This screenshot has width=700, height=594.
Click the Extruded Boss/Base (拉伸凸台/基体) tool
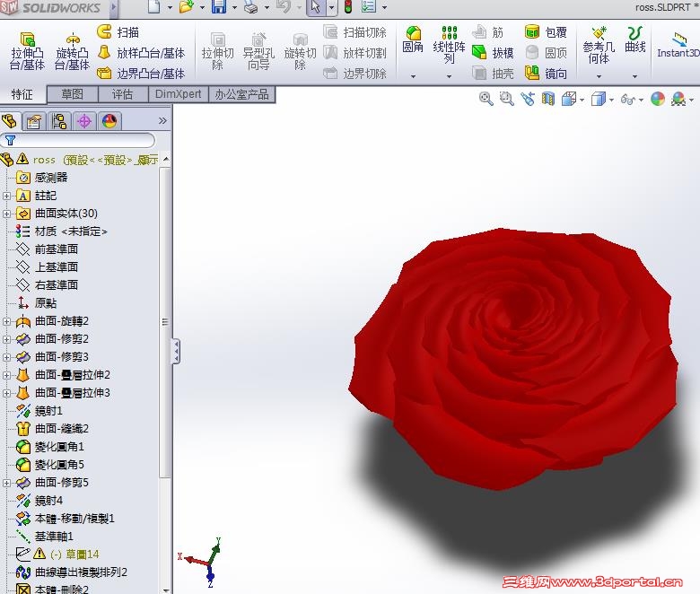(27, 51)
